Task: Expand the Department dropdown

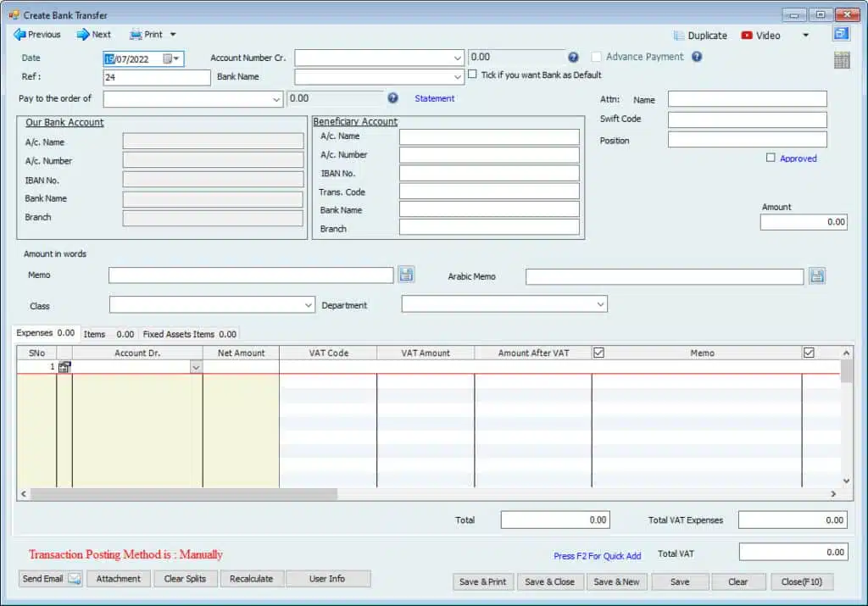Action: [x=600, y=303]
